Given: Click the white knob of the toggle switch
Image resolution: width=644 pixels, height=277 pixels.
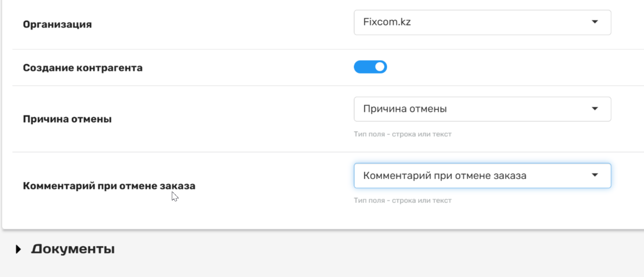Looking at the screenshot, I should (x=379, y=67).
